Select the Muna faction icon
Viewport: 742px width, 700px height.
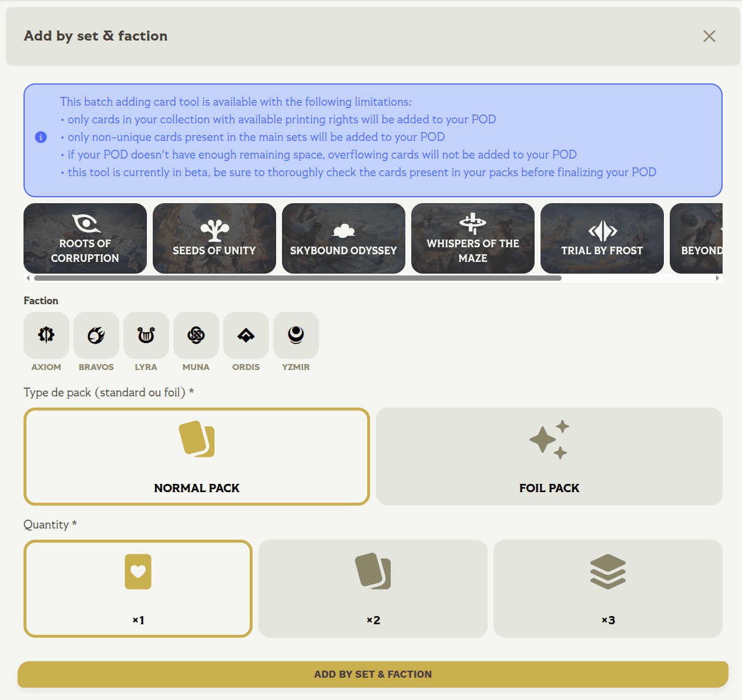click(x=196, y=335)
